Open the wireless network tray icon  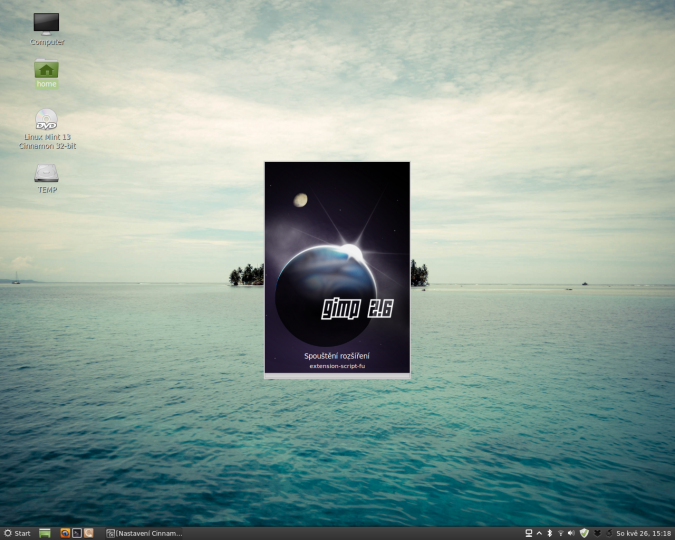point(560,533)
